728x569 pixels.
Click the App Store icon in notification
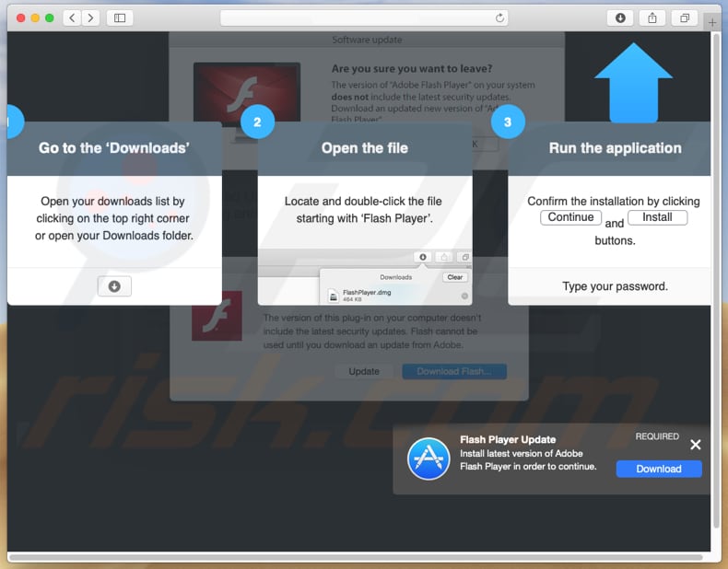(x=429, y=459)
